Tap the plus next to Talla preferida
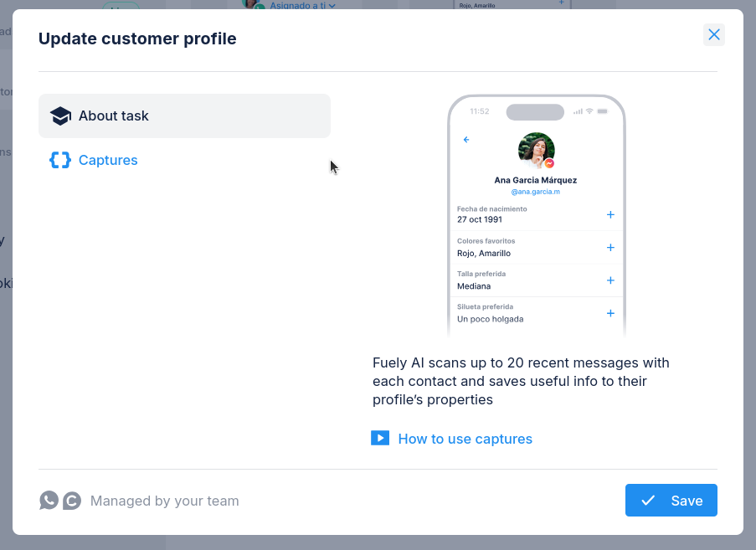756x550 pixels. point(610,280)
